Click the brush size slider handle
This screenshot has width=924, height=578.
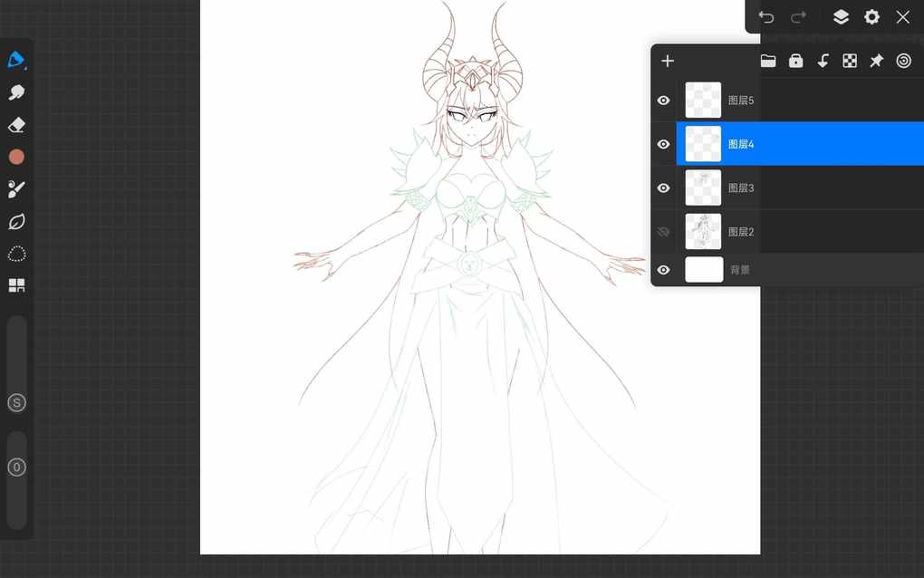click(x=16, y=403)
